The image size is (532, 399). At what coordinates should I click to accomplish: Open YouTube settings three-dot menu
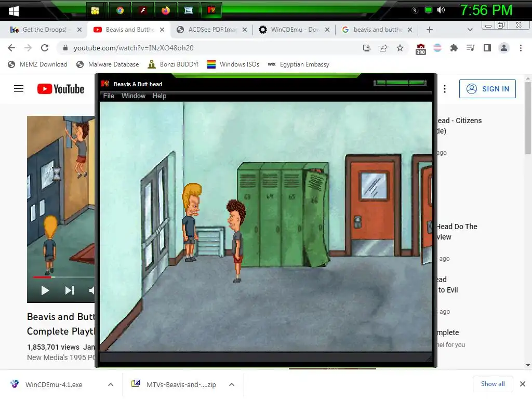click(x=445, y=89)
